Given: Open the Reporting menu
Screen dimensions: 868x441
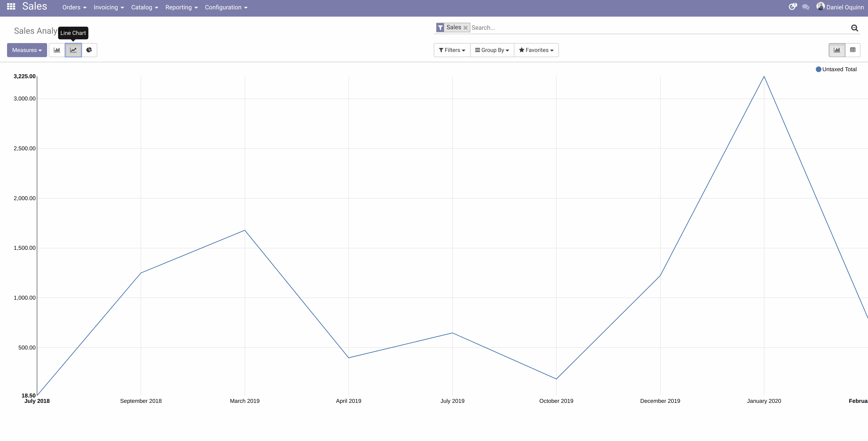Looking at the screenshot, I should pos(181,7).
